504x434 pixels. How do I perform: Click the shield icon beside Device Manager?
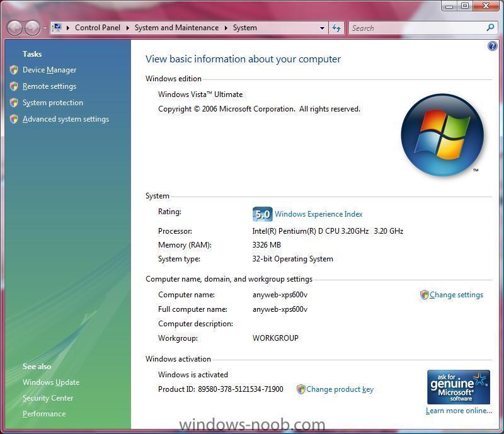(14, 70)
